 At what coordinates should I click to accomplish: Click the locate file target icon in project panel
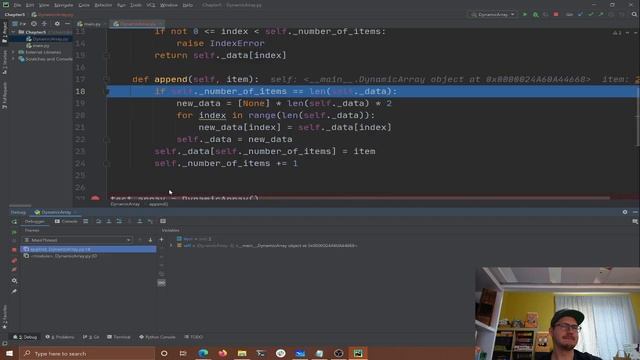coord(34,24)
